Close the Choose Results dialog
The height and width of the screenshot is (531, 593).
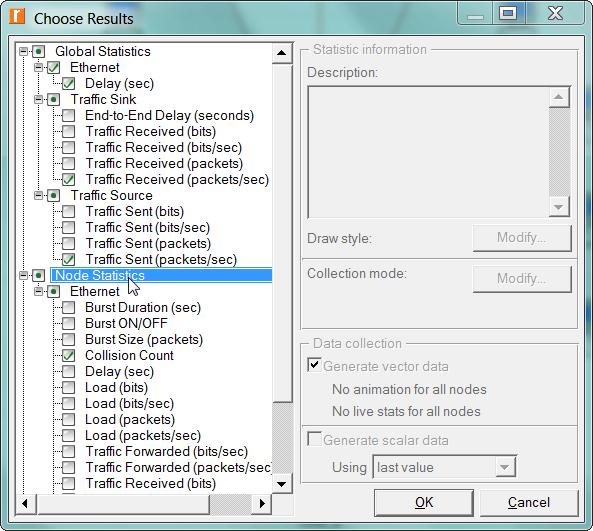pyautogui.click(x=555, y=14)
